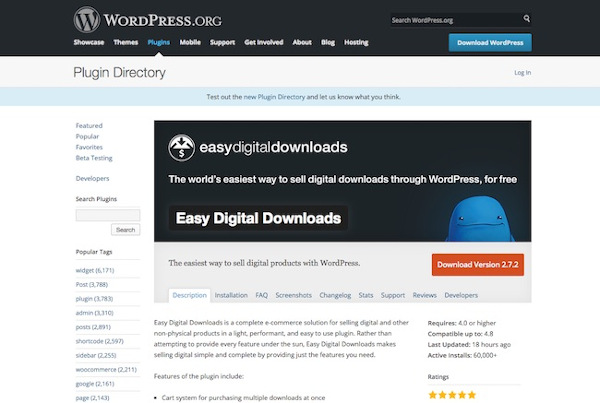
Task: Click the 'Active Installs: 60,000+' text
Action: pyautogui.click(x=462, y=356)
